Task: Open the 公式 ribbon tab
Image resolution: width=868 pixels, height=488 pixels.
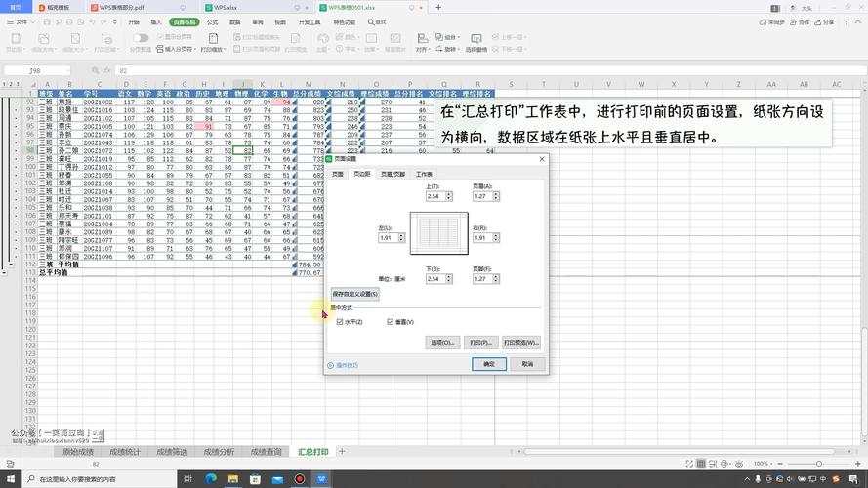Action: pyautogui.click(x=213, y=22)
